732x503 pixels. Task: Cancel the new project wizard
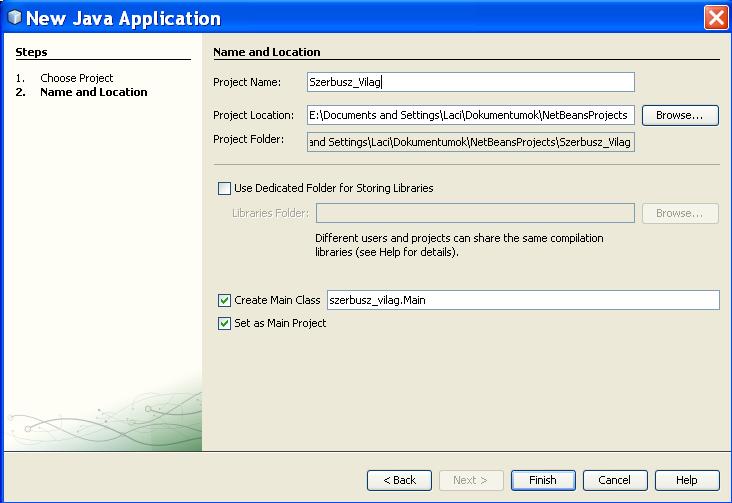click(x=615, y=480)
